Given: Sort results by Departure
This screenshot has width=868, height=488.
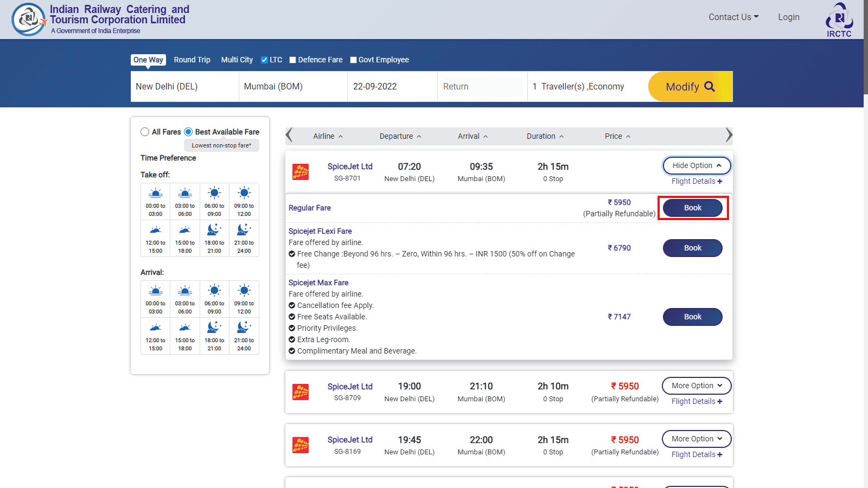Looking at the screenshot, I should click(400, 136).
